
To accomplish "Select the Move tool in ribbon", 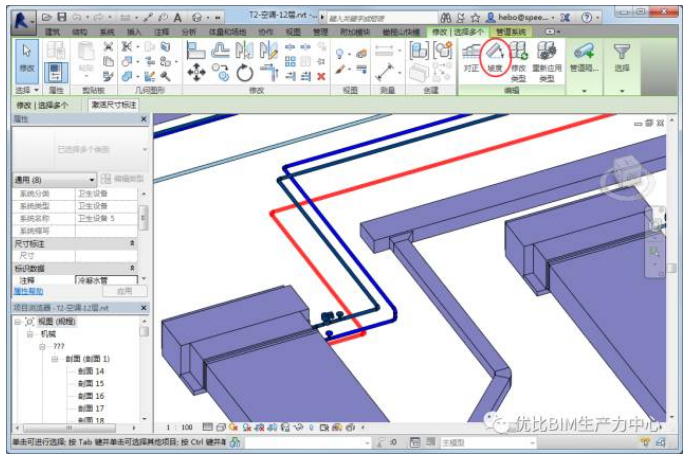I will tap(196, 72).
